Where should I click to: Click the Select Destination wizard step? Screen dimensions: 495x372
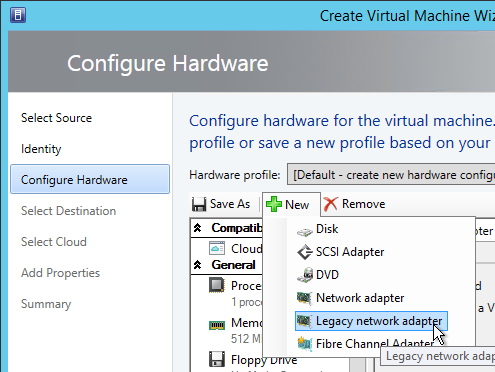tap(68, 211)
